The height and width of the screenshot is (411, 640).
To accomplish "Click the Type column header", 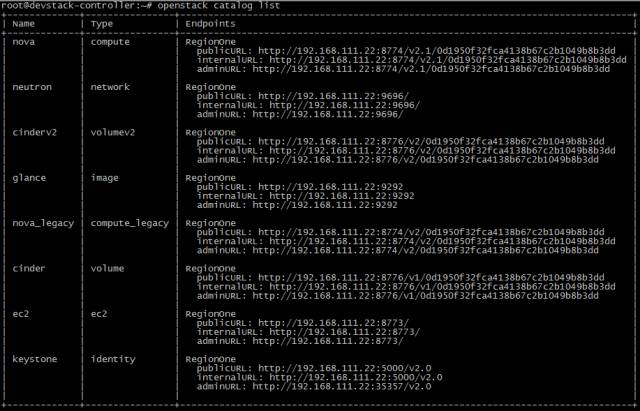I will (102, 24).
